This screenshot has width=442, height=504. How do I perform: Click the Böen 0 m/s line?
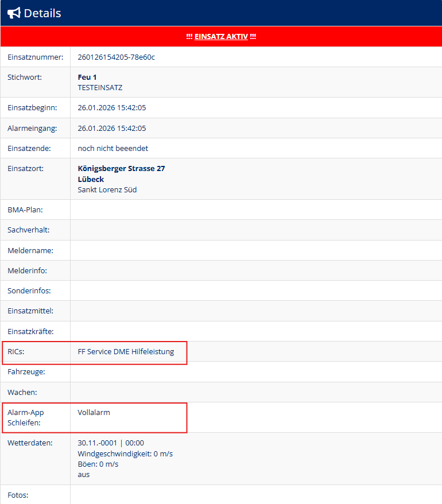98,464
